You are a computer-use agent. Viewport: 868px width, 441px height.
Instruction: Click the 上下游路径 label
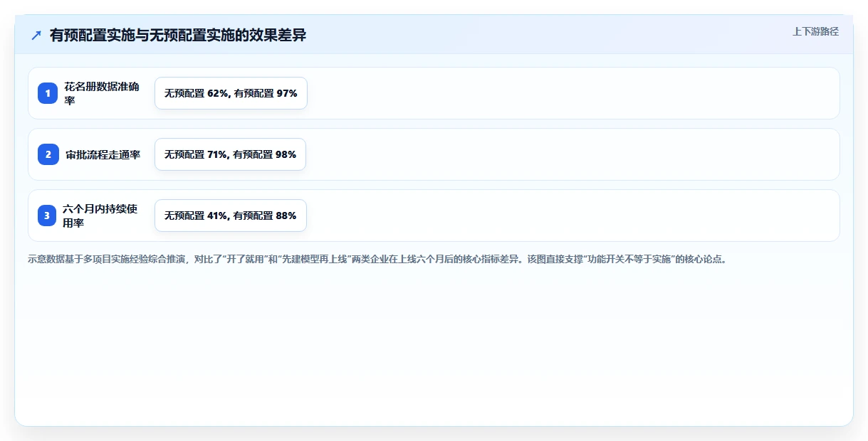tap(815, 31)
